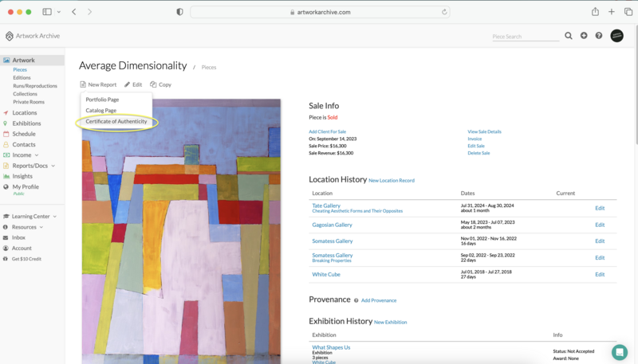Open Runs/Reproductions in the sidebar
The image size is (638, 364).
(35, 86)
